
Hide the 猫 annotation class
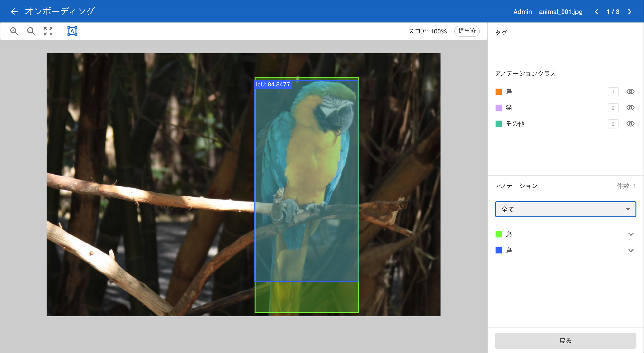tap(630, 108)
